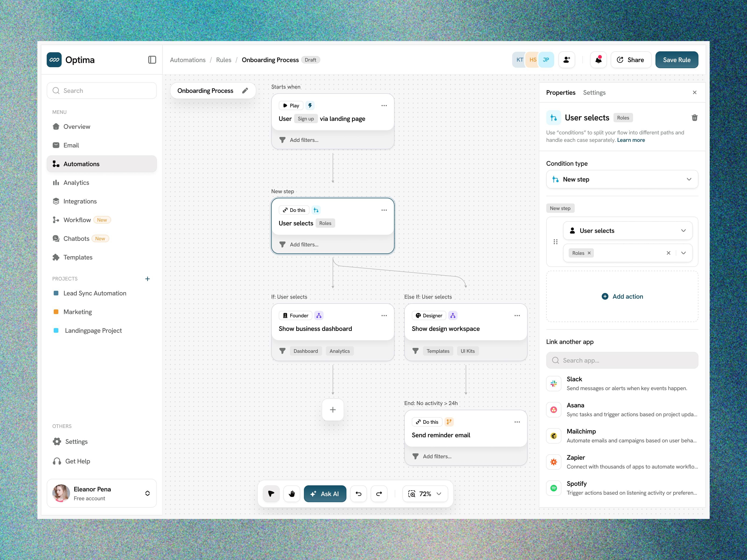Click Add action in Properties panel
747x560 pixels.
coord(622,296)
